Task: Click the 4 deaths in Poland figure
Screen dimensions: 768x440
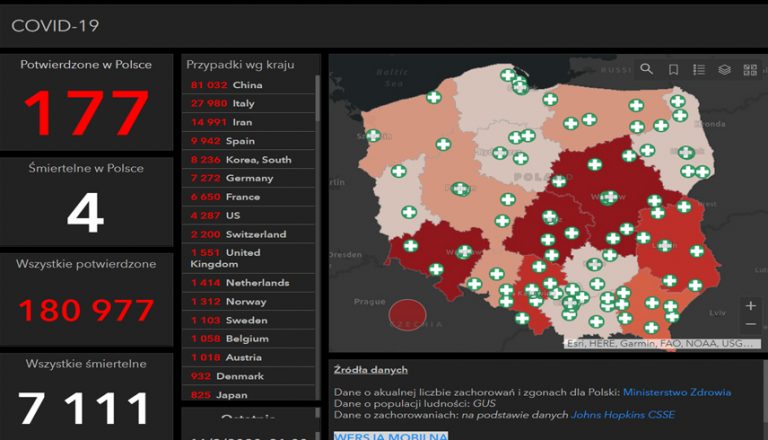Action: click(86, 213)
